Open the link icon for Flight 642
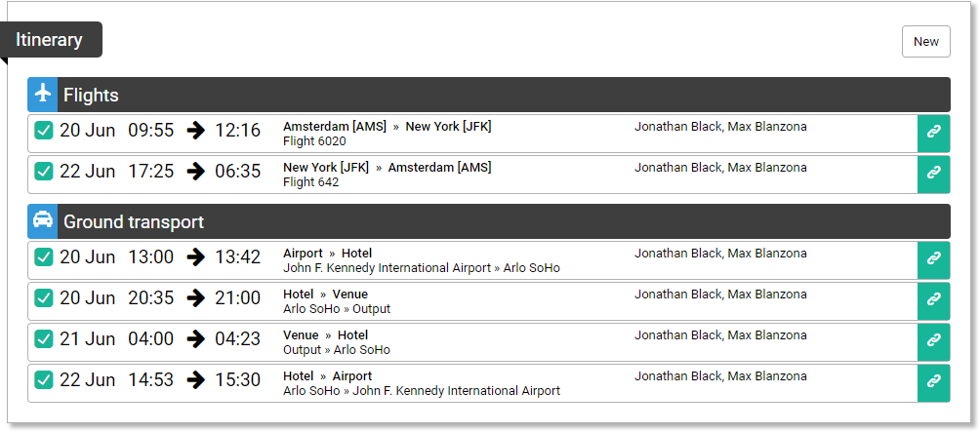This screenshot has height=432, width=980. tap(934, 175)
